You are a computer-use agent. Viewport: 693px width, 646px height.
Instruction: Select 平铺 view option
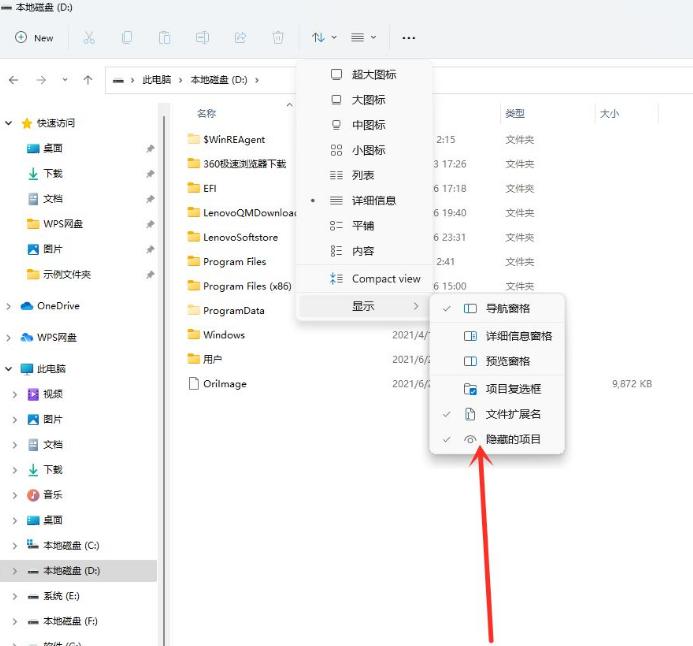point(364,226)
